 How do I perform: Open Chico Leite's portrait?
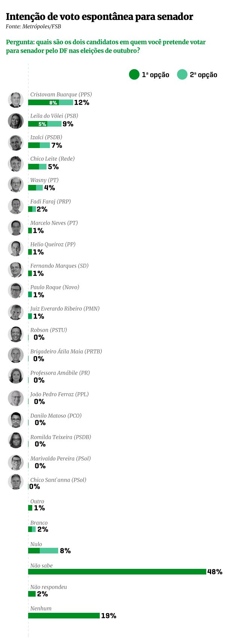pyautogui.click(x=16, y=164)
